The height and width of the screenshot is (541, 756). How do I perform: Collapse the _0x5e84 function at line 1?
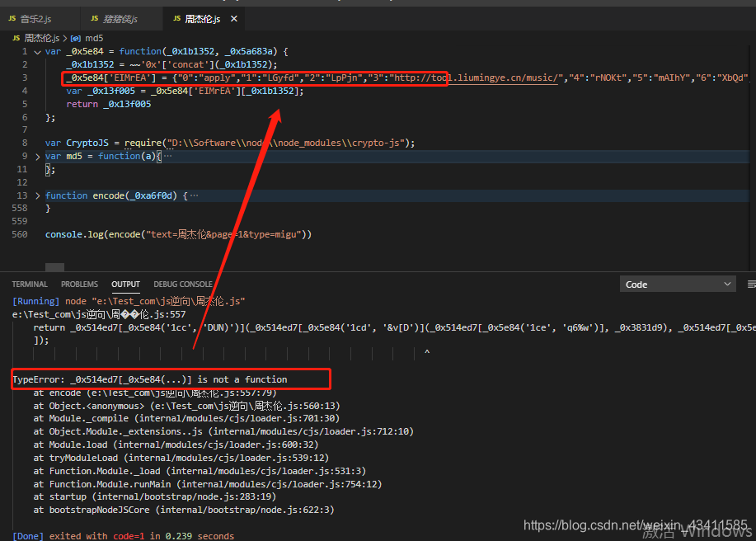click(38, 52)
